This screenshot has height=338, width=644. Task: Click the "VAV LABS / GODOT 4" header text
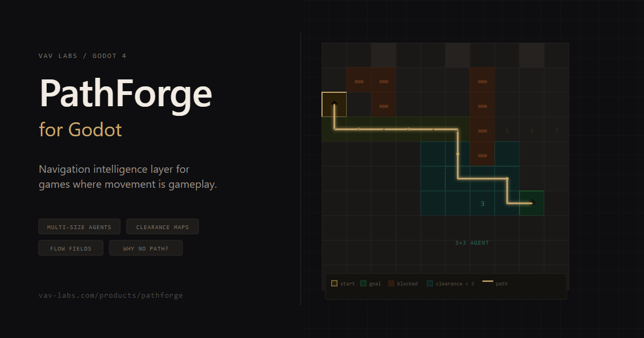83,56
